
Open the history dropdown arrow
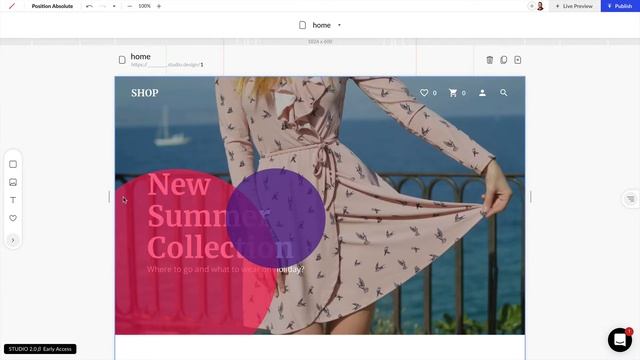coord(114,6)
